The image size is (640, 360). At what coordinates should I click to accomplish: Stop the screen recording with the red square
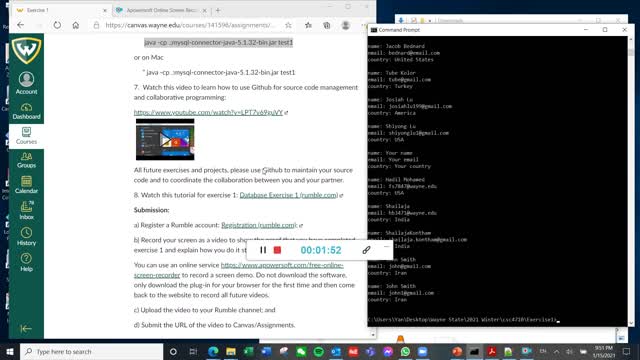pos(277,250)
